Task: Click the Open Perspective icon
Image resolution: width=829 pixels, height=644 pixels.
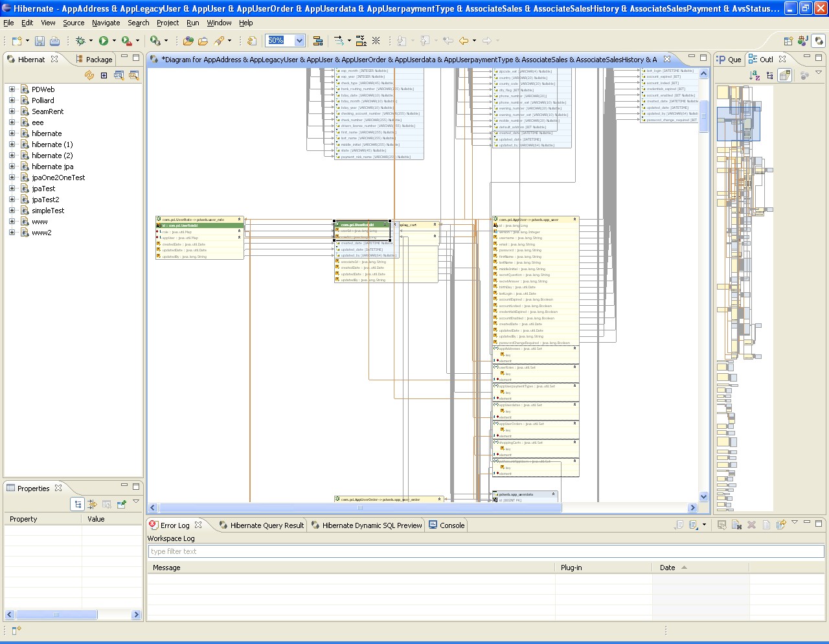Action: pyautogui.click(x=789, y=41)
